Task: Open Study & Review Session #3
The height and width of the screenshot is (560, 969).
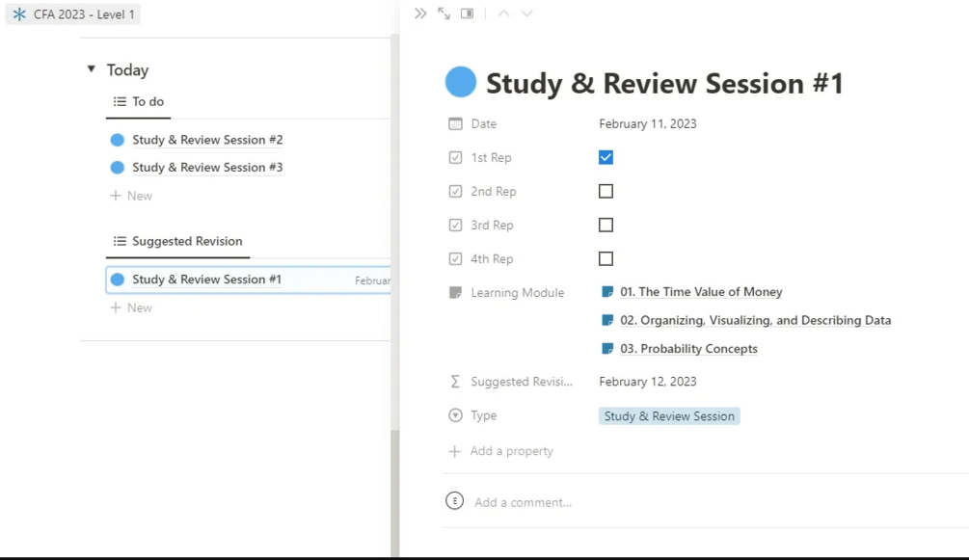Action: point(207,168)
